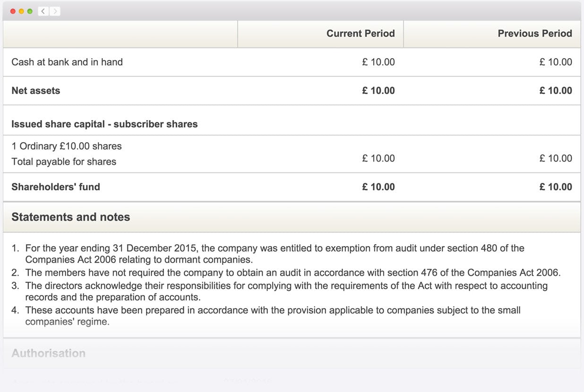The width and height of the screenshot is (584, 392).
Task: Click the Total payable for shares label
Action: (x=64, y=162)
